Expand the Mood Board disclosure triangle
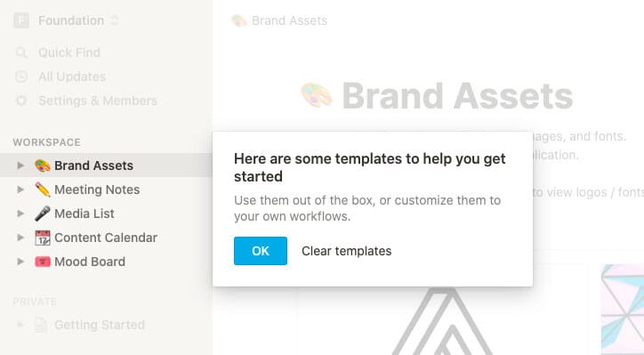Image resolution: width=644 pixels, height=355 pixels. tap(20, 262)
